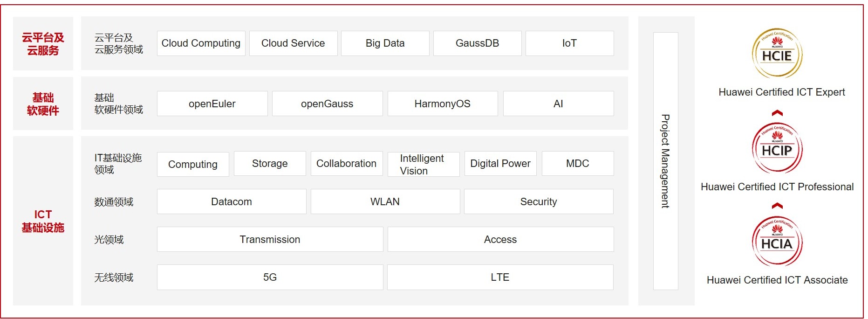
Task: Click the ICT基础设施 category heading
Action: point(43,221)
